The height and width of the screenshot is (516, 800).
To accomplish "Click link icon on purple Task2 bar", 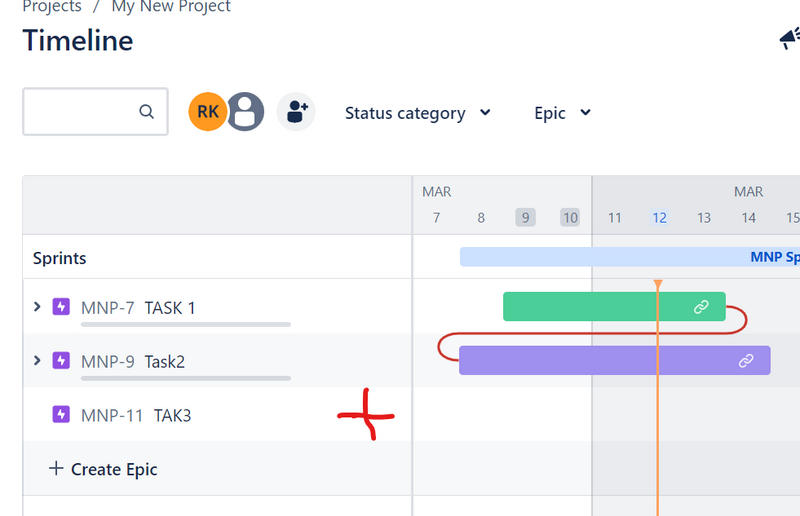I will click(746, 361).
